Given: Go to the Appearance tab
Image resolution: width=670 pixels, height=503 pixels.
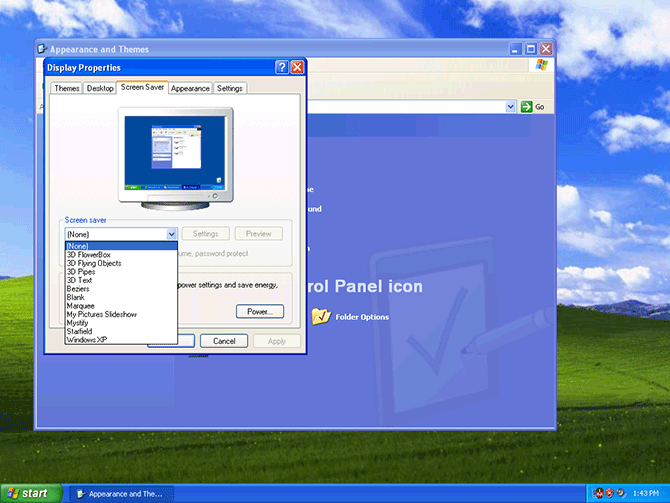Looking at the screenshot, I should click(x=190, y=88).
